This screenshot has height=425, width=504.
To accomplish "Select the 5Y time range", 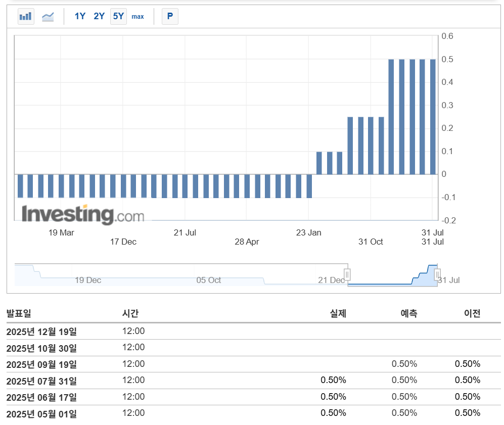I will point(118,16).
